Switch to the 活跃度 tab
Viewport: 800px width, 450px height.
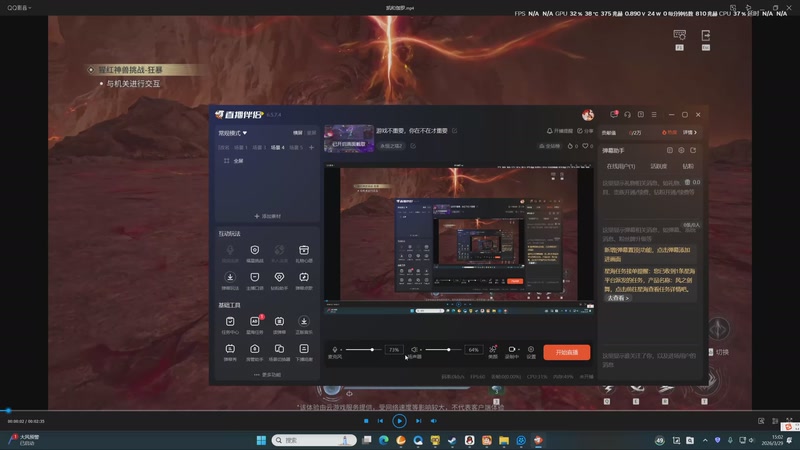pos(659,166)
